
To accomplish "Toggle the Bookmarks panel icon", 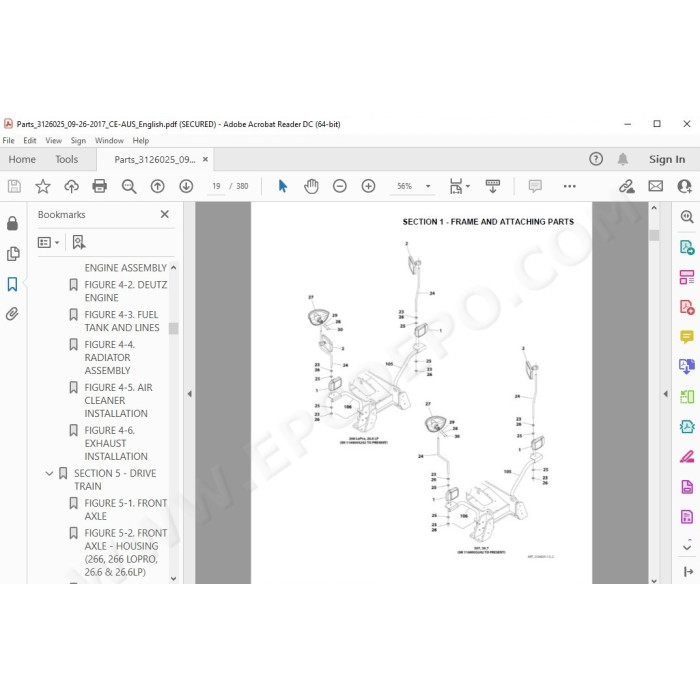I will pyautogui.click(x=12, y=284).
